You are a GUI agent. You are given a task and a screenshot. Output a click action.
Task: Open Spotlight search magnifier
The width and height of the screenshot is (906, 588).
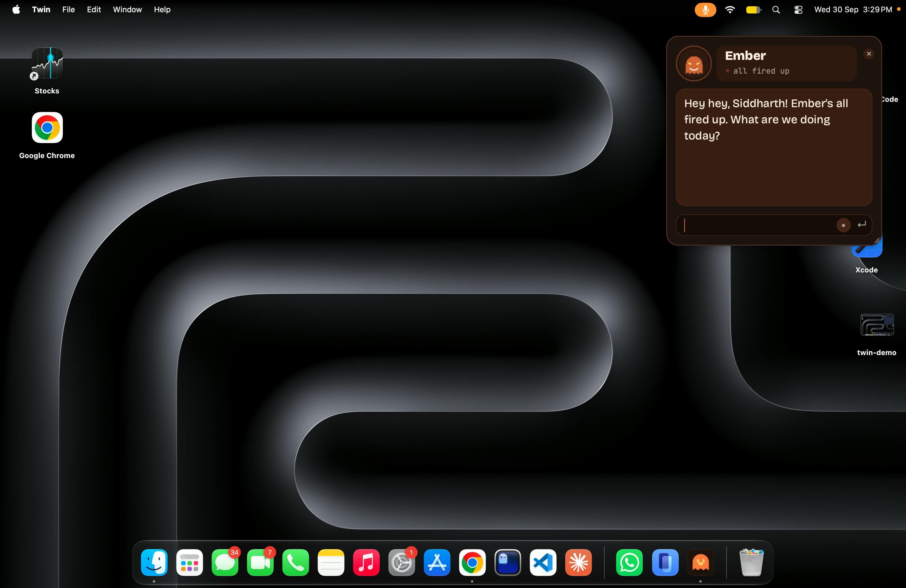776,10
